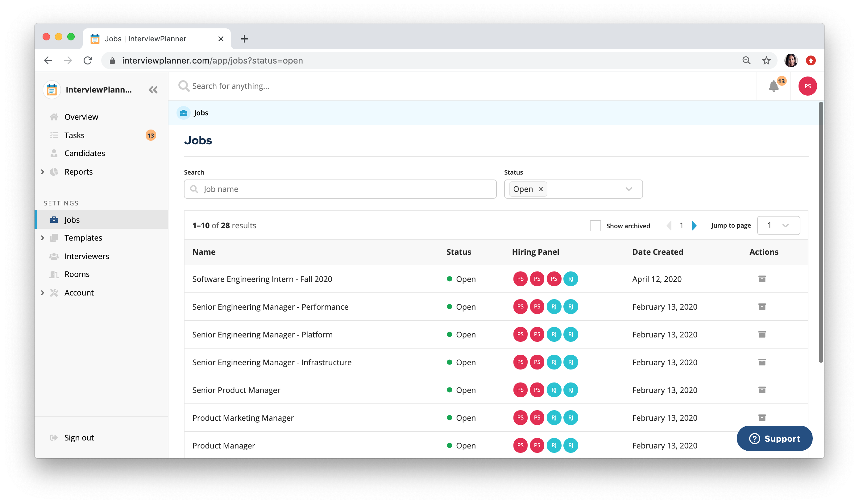Open Senior Product Manager job
This screenshot has width=859, height=504.
(236, 390)
